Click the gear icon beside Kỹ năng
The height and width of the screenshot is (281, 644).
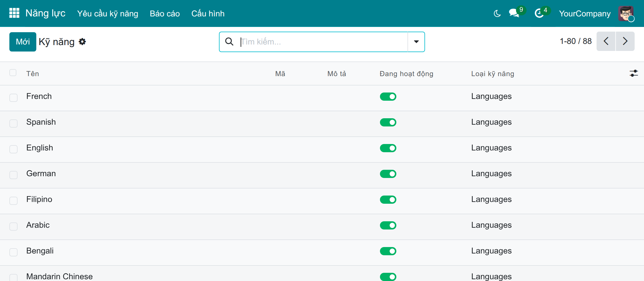pos(83,42)
